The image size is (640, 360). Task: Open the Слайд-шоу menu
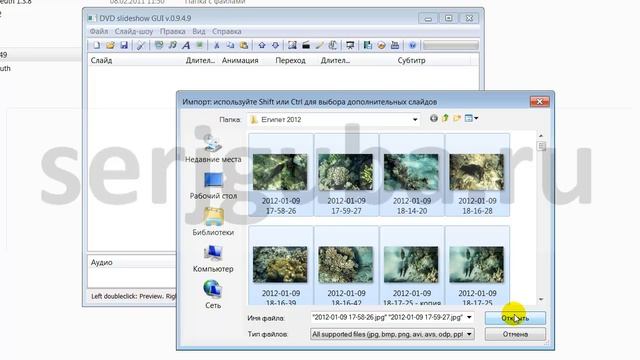(134, 31)
